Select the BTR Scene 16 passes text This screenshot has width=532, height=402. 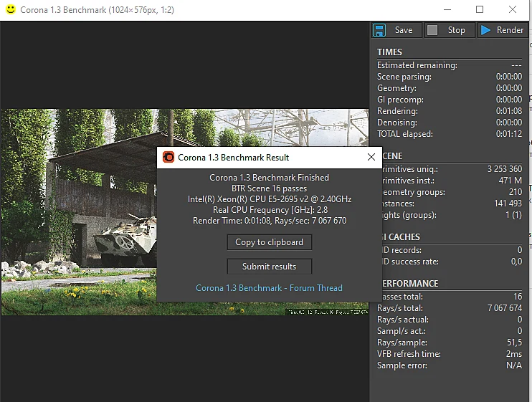click(269, 188)
